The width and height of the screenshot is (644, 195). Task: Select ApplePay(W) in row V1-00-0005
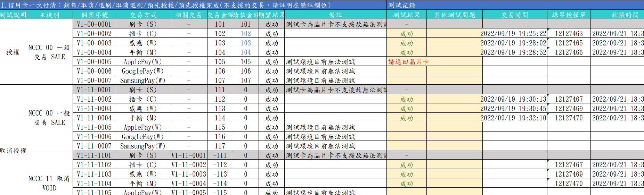[x=143, y=61]
